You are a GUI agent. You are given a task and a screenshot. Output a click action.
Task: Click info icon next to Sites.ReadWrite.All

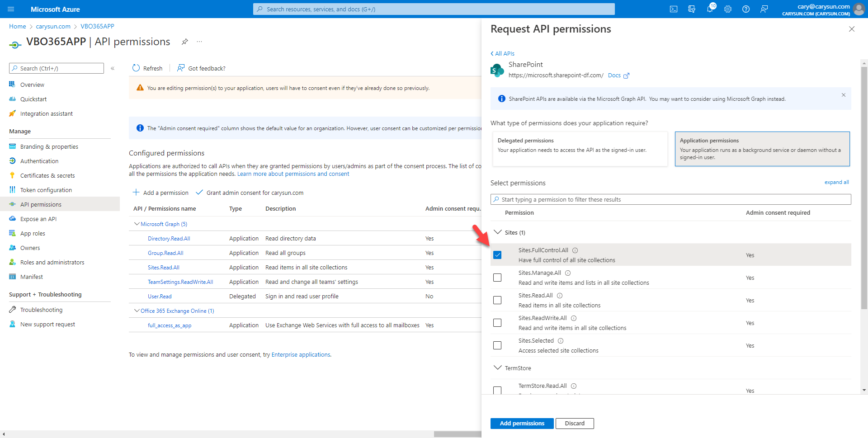(574, 318)
